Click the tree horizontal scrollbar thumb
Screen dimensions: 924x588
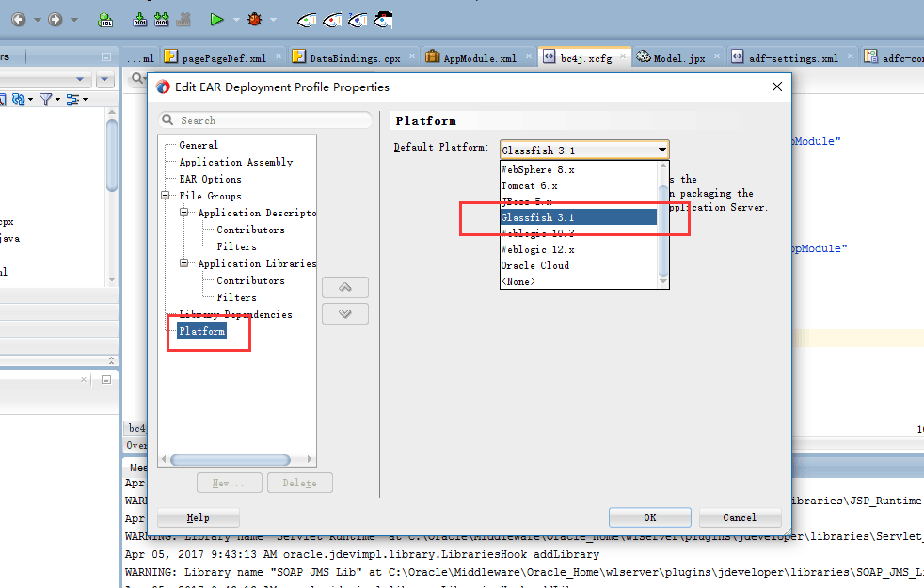point(231,459)
